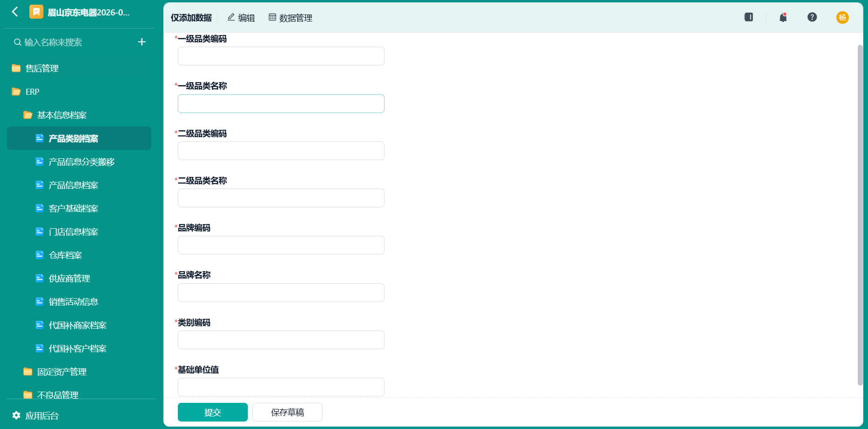This screenshot has height=429, width=868.
Task: Open 客户基础档案 form
Action: (79, 209)
